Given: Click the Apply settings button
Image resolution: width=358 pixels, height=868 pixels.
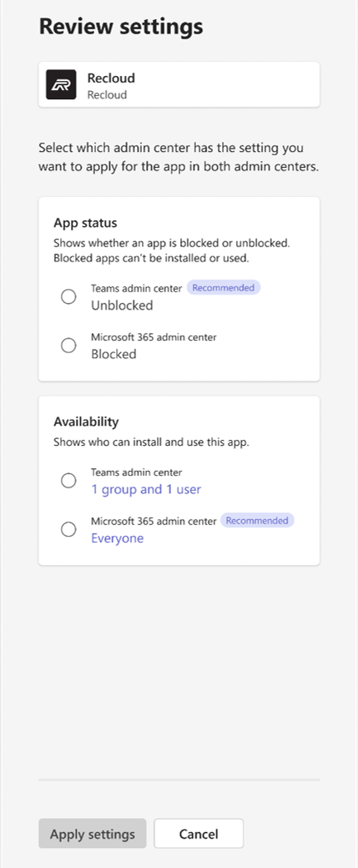Looking at the screenshot, I should click(x=93, y=834).
